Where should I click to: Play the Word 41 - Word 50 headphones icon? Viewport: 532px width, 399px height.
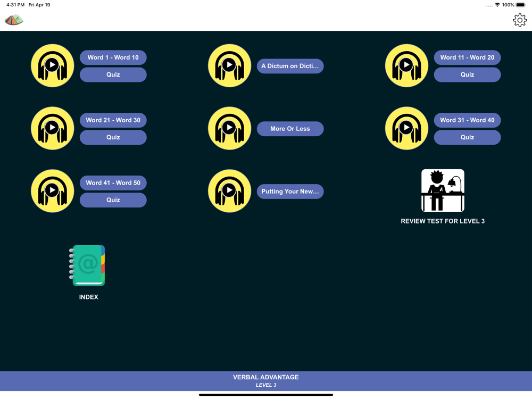(52, 191)
